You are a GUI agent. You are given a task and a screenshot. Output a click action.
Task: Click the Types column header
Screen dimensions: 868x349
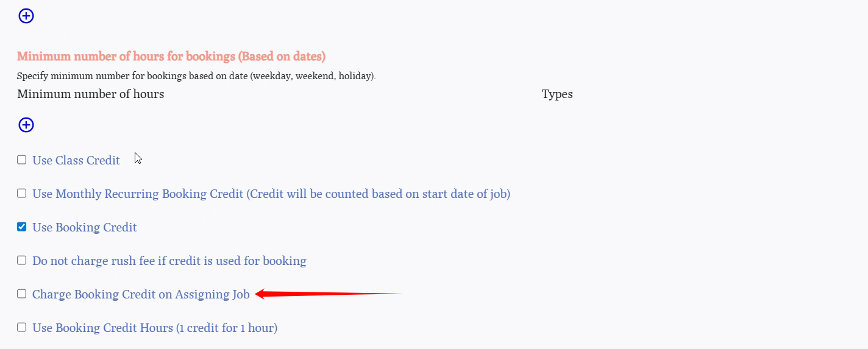[557, 94]
